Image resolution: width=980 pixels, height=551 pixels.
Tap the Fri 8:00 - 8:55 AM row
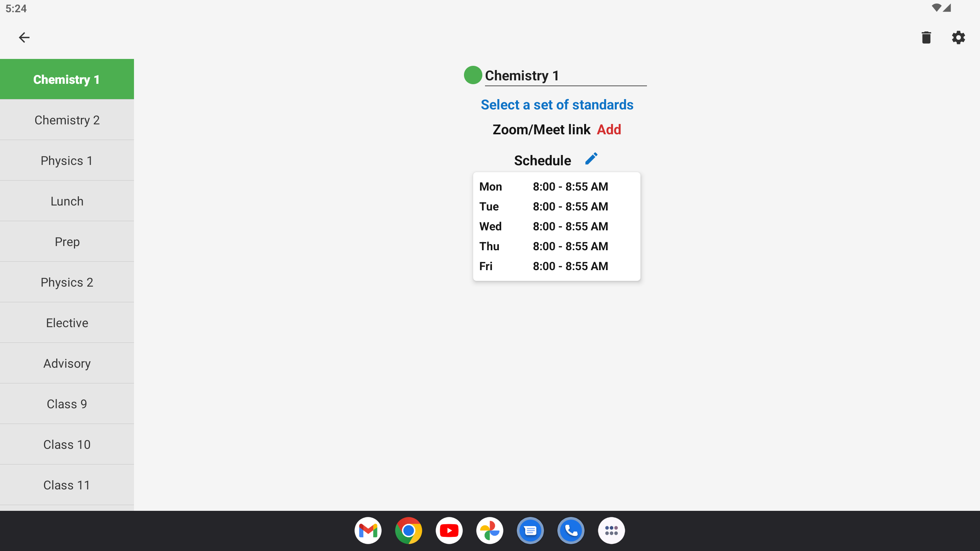557,266
